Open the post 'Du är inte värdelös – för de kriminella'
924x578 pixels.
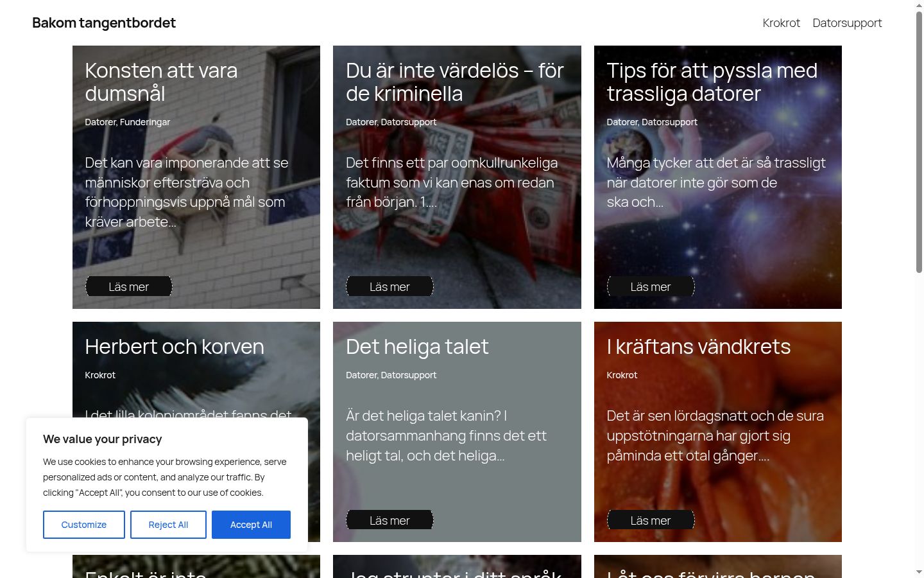(455, 82)
